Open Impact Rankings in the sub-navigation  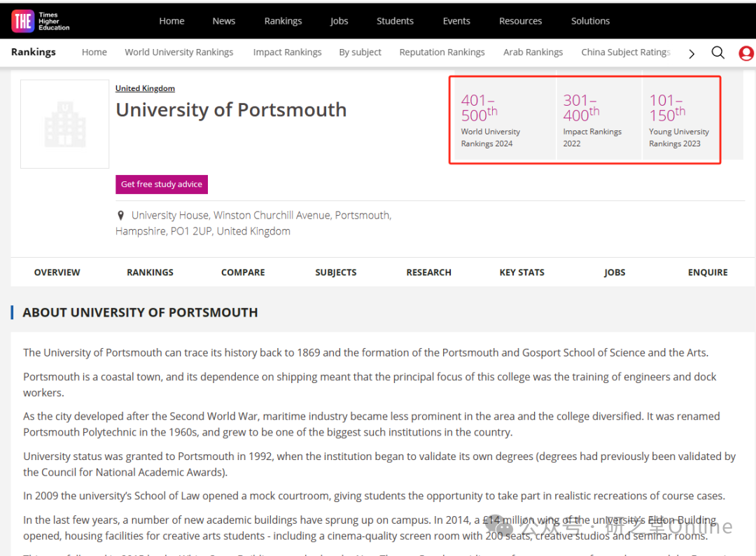[288, 52]
